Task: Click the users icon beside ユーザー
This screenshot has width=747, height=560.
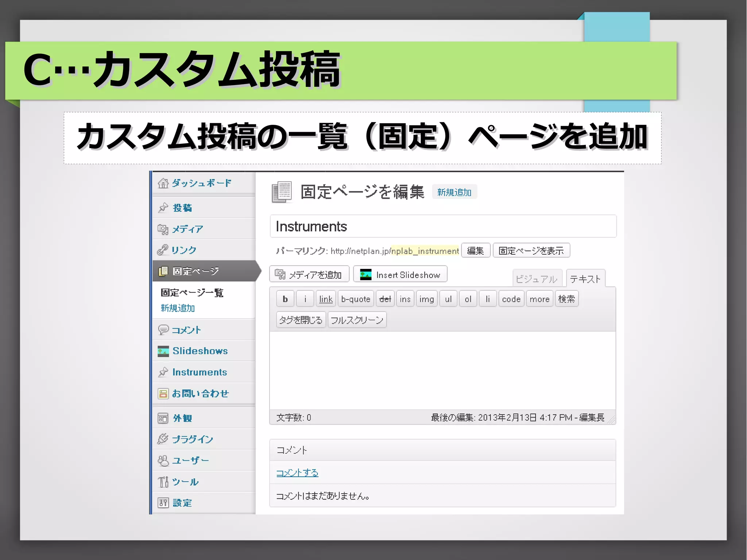Action: 163,460
